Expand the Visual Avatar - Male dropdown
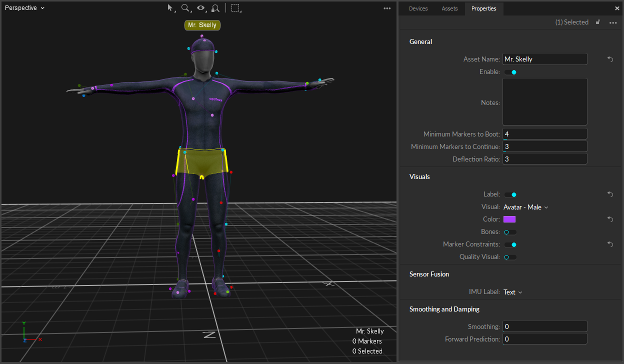 (x=525, y=207)
